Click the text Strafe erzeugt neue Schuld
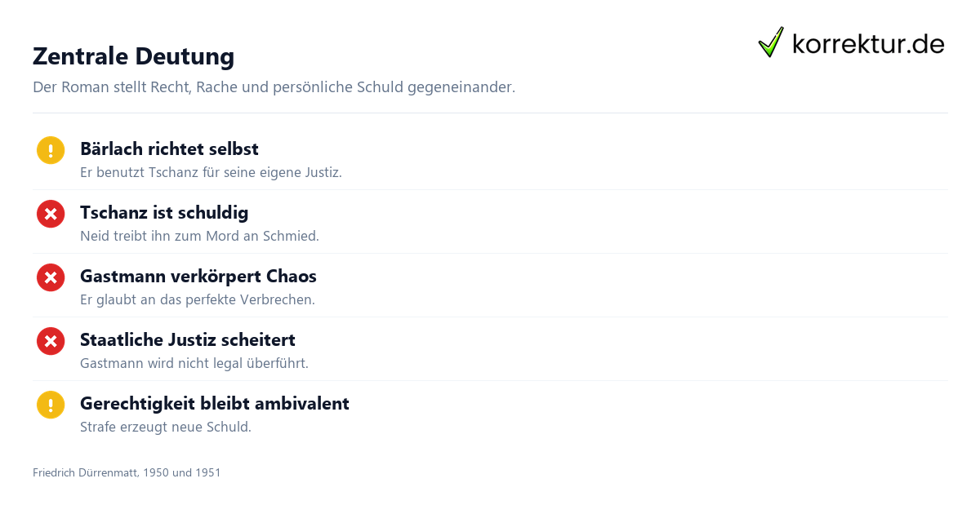Viewport: 980px width, 514px height. (166, 427)
